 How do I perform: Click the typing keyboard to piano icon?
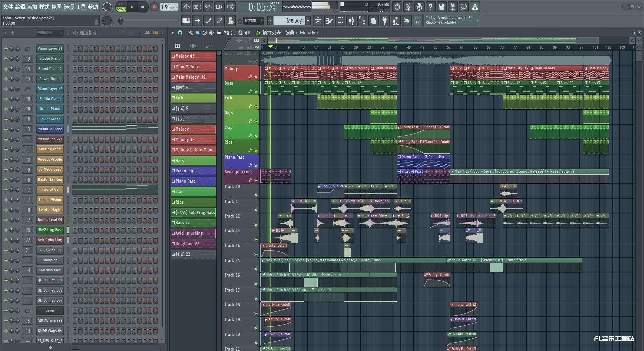[186, 21]
